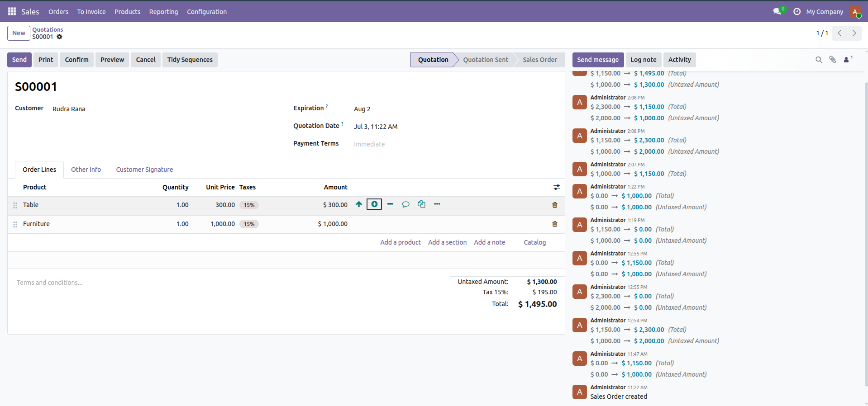This screenshot has width=868, height=406.
Task: Show followers icon in chatter
Action: point(848,59)
